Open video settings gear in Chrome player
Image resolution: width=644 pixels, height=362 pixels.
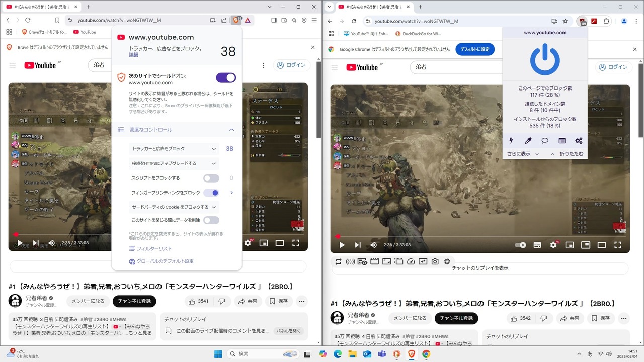(x=553, y=245)
